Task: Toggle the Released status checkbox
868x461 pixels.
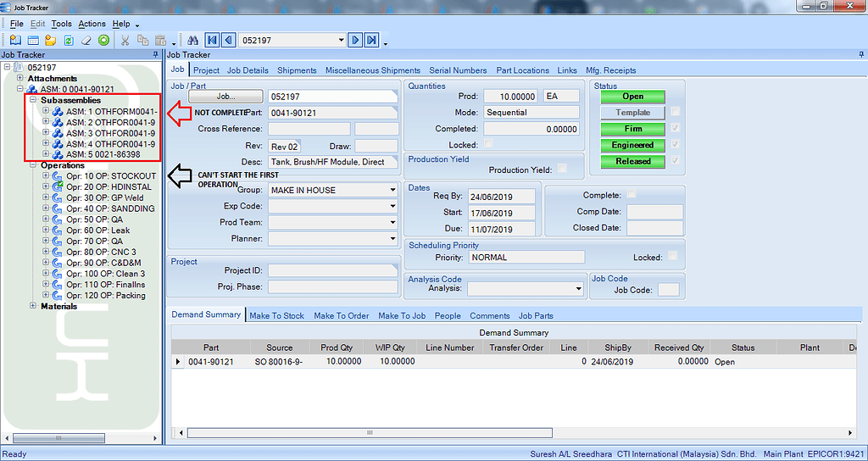Action: (x=675, y=160)
